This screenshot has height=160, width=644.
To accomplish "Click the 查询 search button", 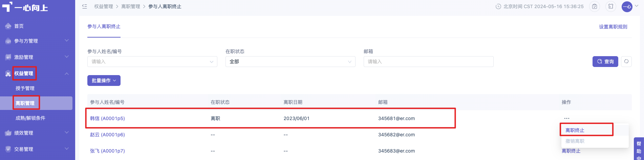I will [605, 62].
